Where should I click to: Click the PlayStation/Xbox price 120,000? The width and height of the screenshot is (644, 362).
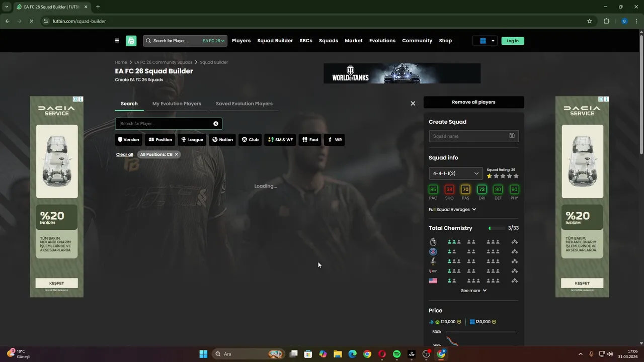(446, 322)
